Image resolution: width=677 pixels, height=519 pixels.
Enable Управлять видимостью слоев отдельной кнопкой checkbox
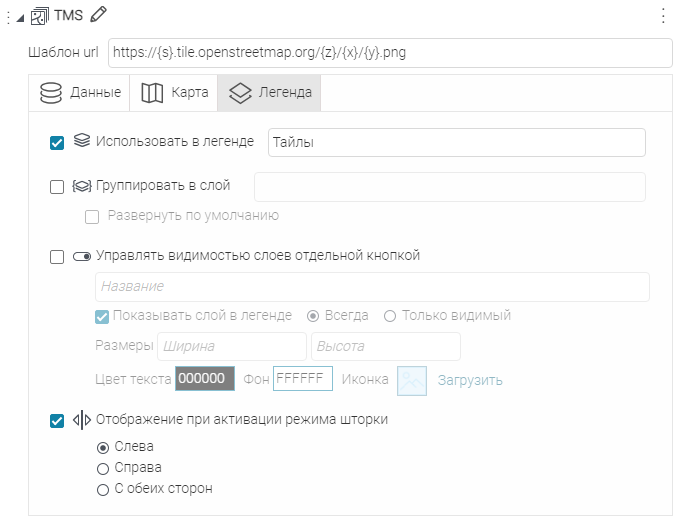click(57, 256)
